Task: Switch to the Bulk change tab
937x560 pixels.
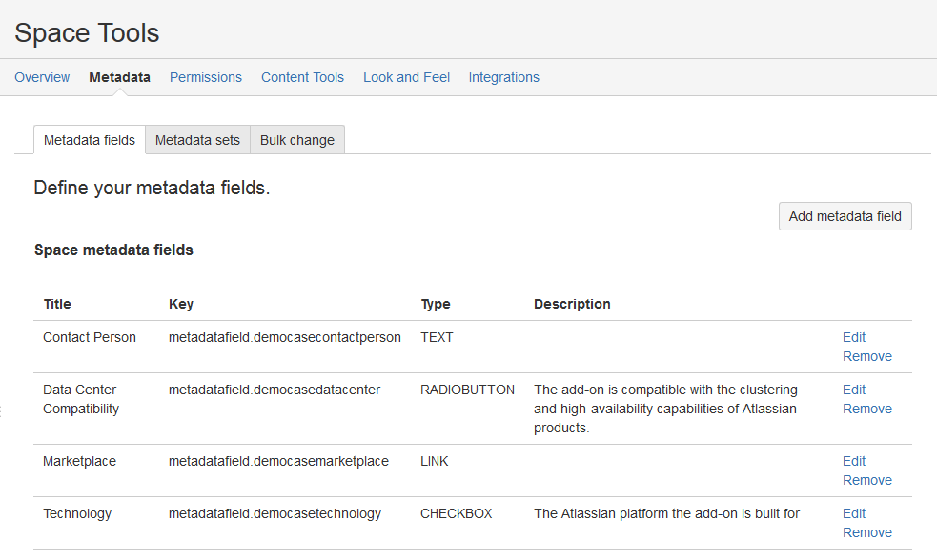Action: tap(296, 139)
